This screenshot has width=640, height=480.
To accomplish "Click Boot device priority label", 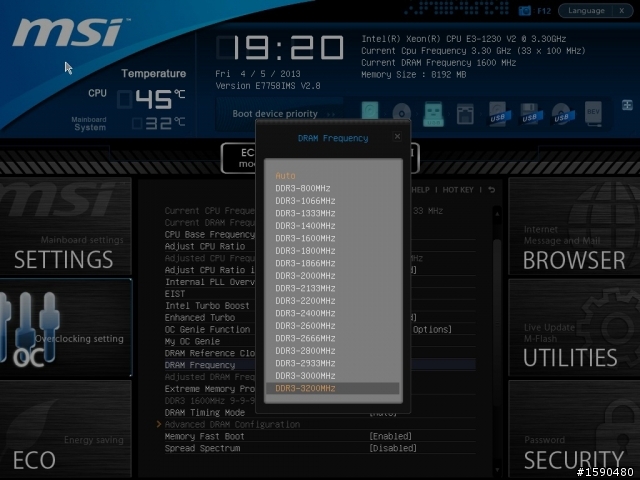I will coord(275,114).
